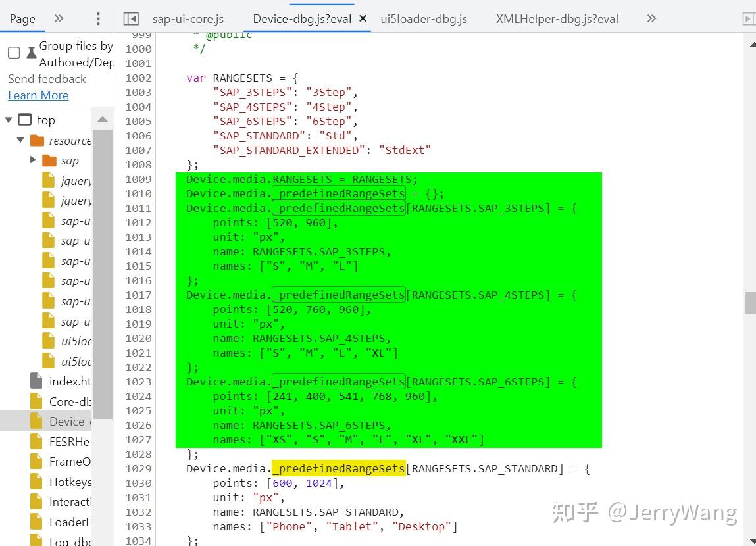756x546 pixels.
Task: Switch to the sap-ui-core.js tab
Action: [189, 18]
